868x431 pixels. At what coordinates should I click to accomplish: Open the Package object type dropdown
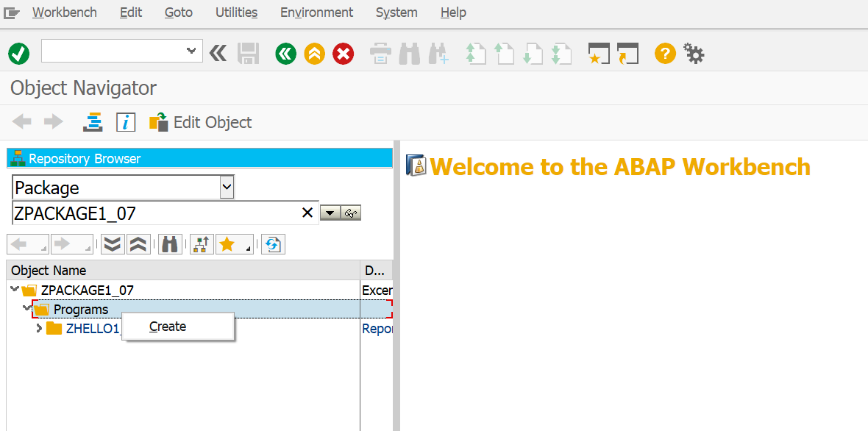click(227, 188)
